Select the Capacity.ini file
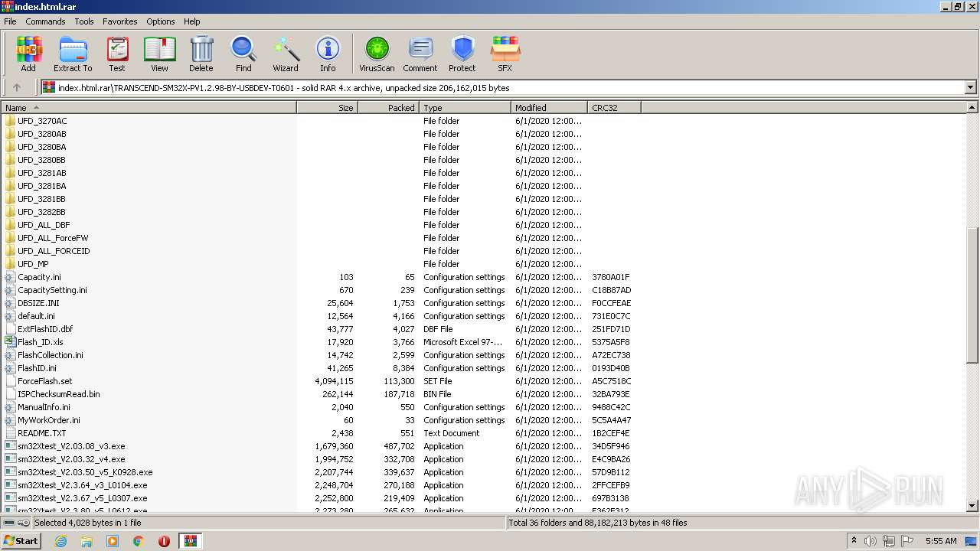980x551 pixels. (39, 277)
